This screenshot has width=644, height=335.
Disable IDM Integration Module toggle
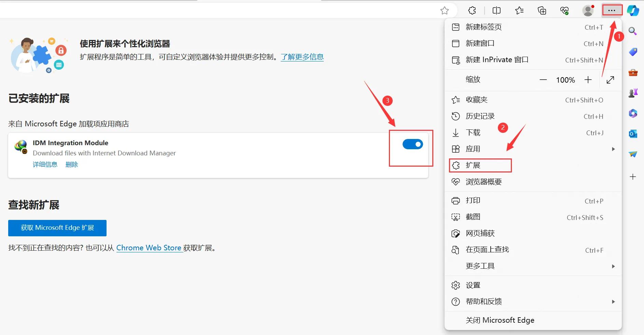(x=412, y=144)
